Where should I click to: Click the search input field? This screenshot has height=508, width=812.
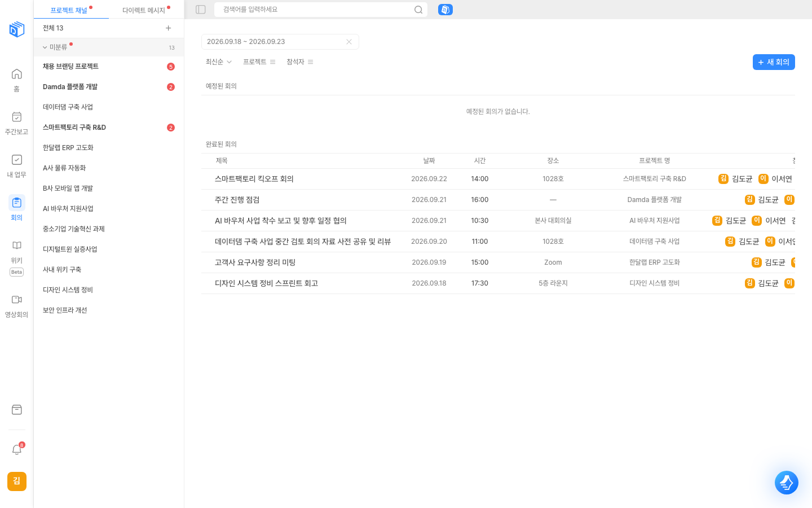(320, 10)
